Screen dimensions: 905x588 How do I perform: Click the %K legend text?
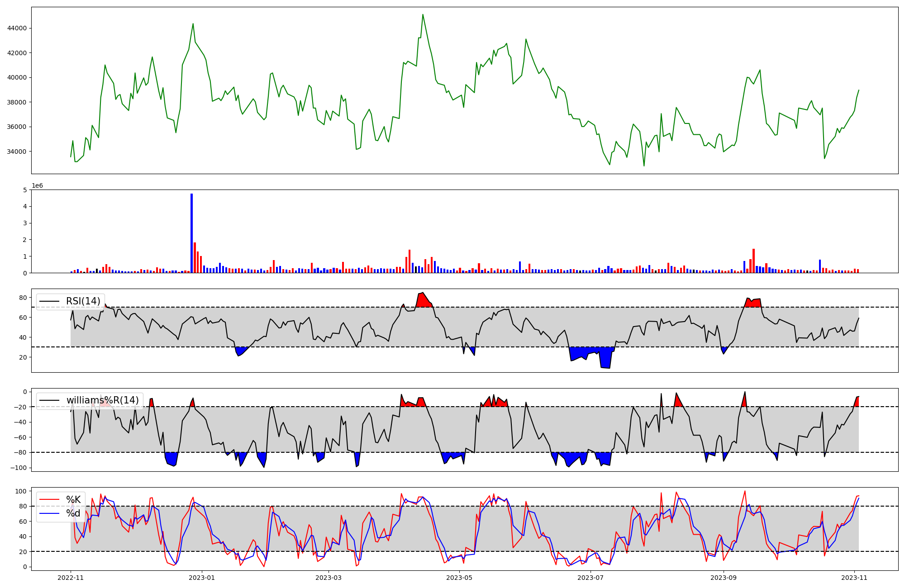[73, 499]
